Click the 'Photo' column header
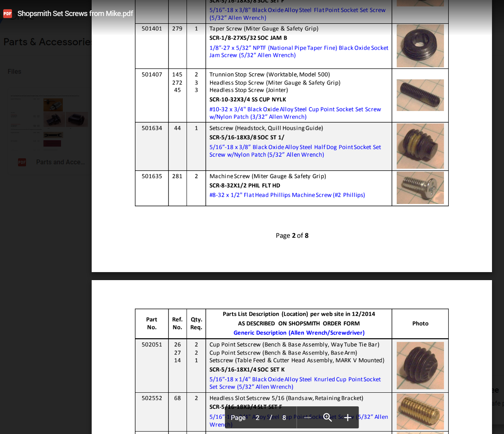 (x=420, y=323)
